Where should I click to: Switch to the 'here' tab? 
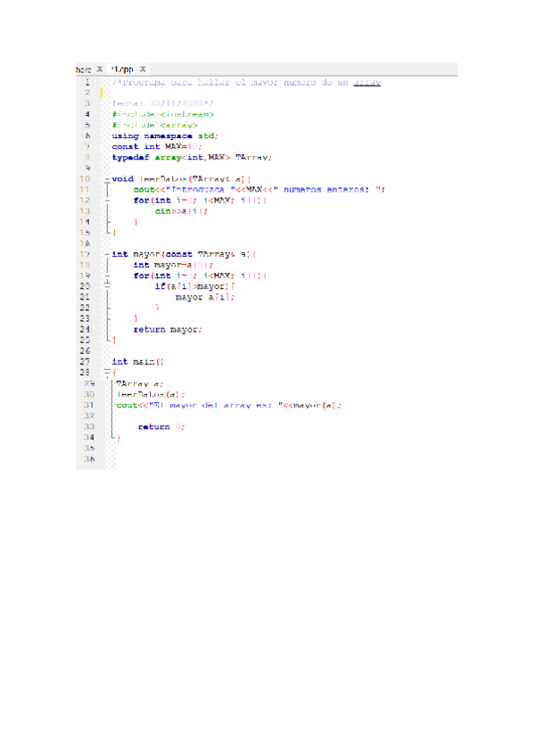pyautogui.click(x=84, y=69)
